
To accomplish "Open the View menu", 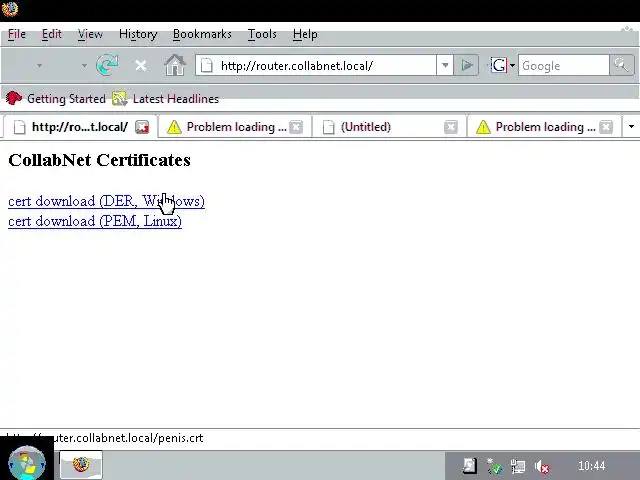I will [x=90, y=34].
